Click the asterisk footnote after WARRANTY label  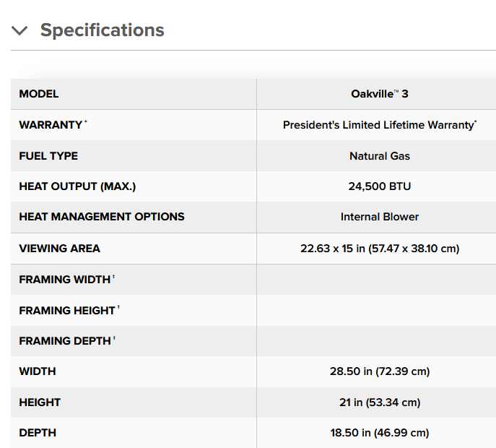pos(86,122)
